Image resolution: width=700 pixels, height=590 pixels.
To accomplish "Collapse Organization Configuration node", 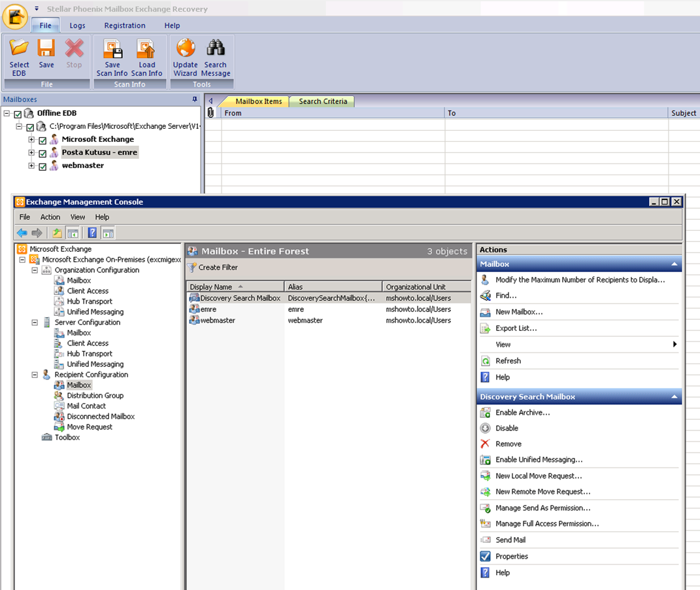I will [35, 270].
